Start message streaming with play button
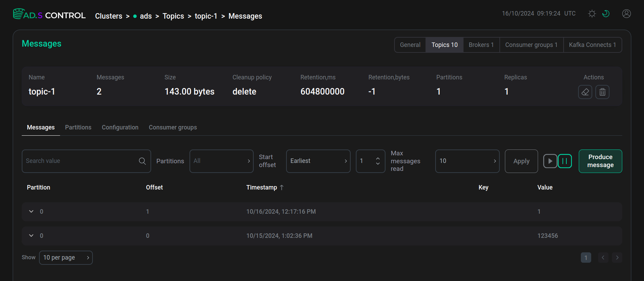 (x=550, y=161)
